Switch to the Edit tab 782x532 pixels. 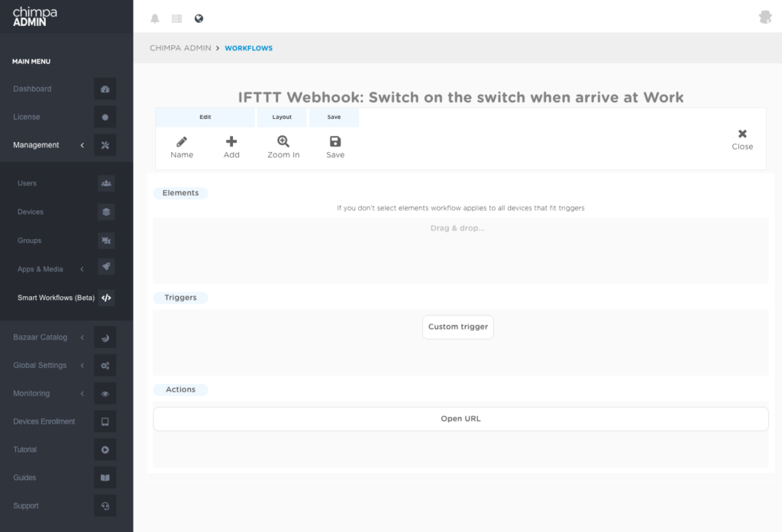coord(205,118)
